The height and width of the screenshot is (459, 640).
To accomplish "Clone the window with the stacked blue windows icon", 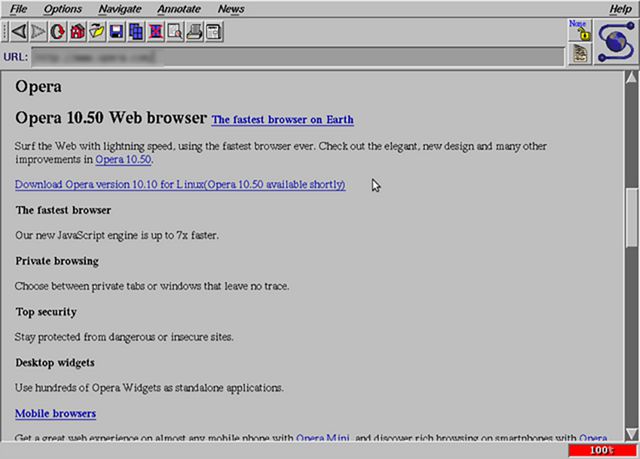I will click(x=136, y=31).
